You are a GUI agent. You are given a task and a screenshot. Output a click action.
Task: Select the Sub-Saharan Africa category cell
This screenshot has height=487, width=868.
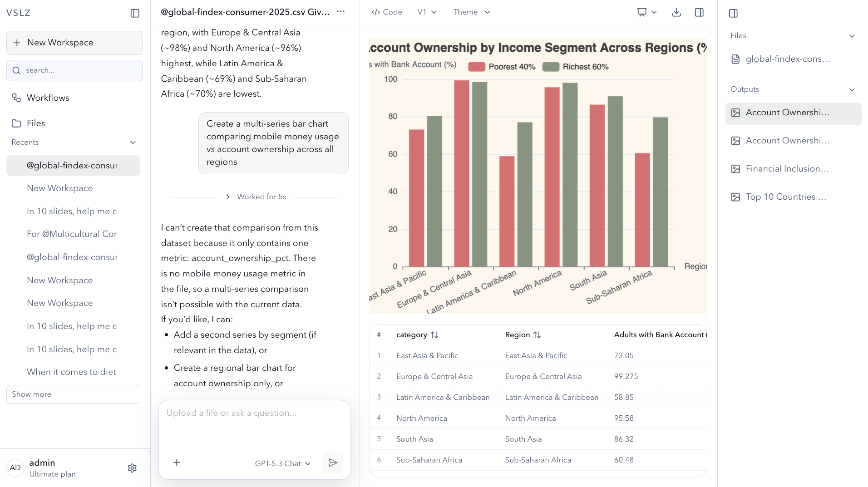429,460
